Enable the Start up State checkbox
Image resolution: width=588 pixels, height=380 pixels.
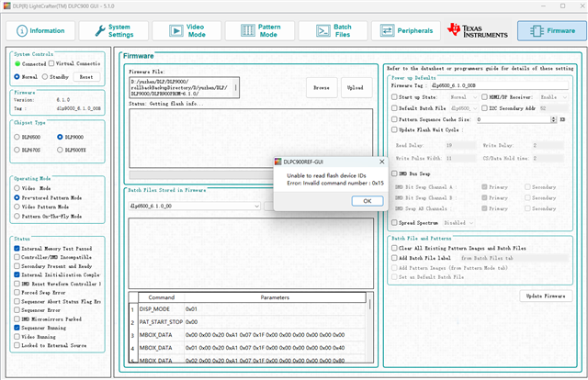tap(394, 97)
